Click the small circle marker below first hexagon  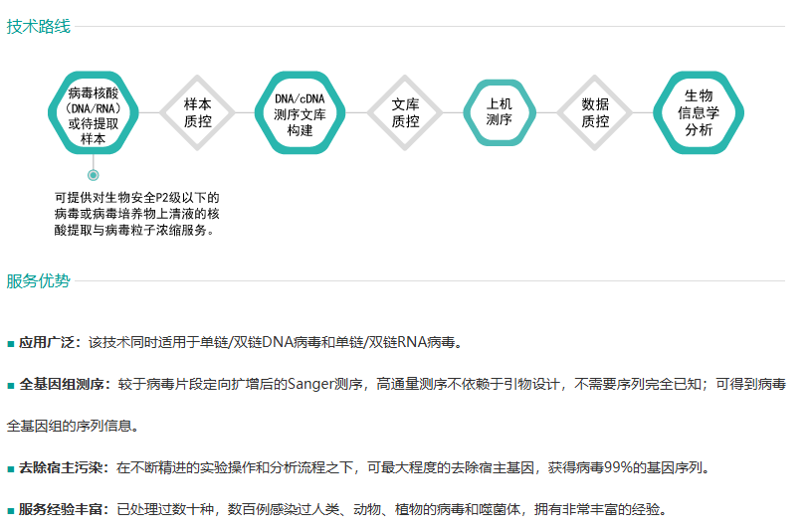coord(94,175)
